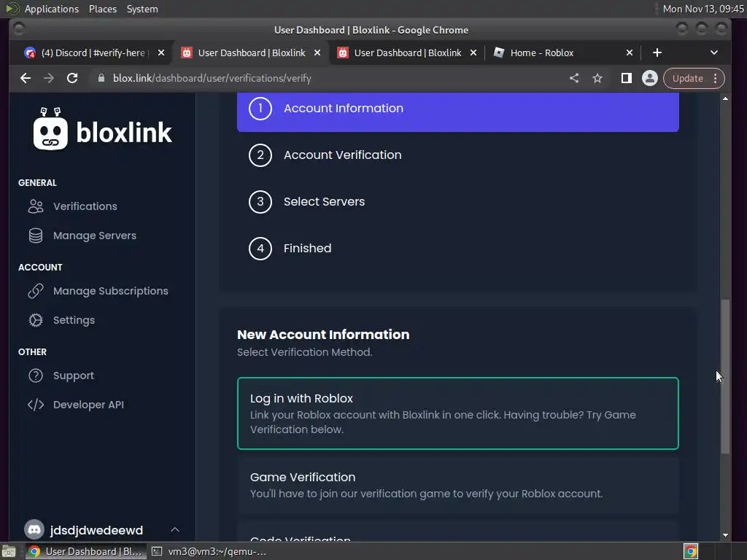Screen dimensions: 747x560
Task: Click the Bloxlink robot logo
Action: point(50,129)
